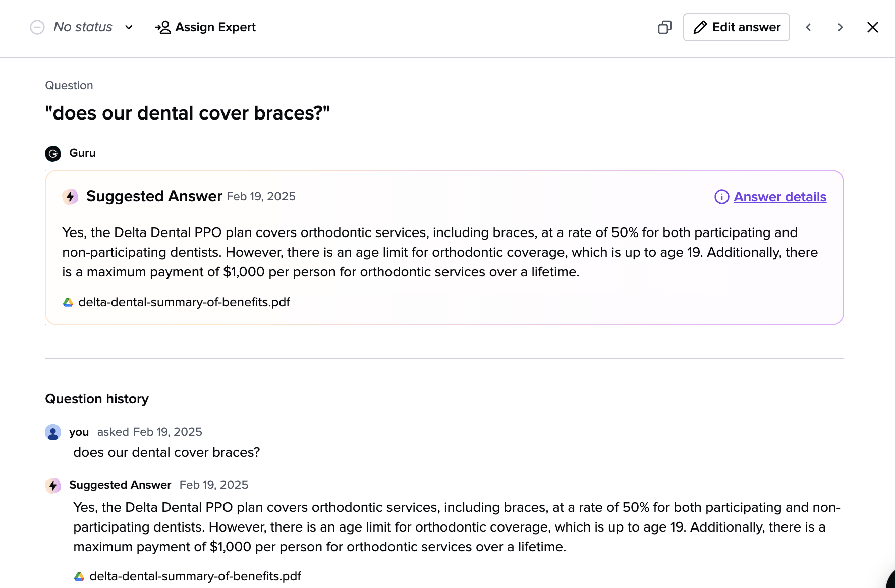The width and height of the screenshot is (895, 588).
Task: Go to previous question with left chevron
Action: (808, 27)
